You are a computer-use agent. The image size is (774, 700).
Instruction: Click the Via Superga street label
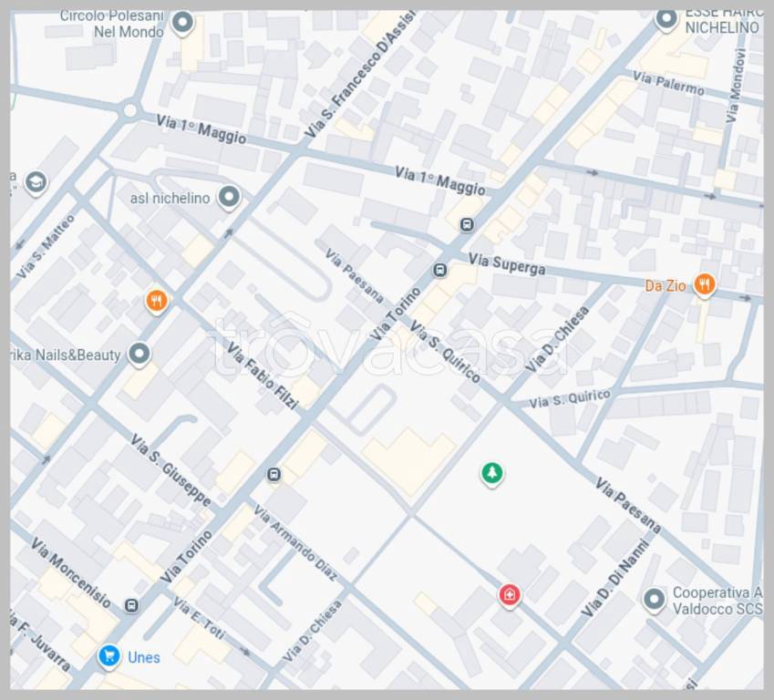pos(507,264)
